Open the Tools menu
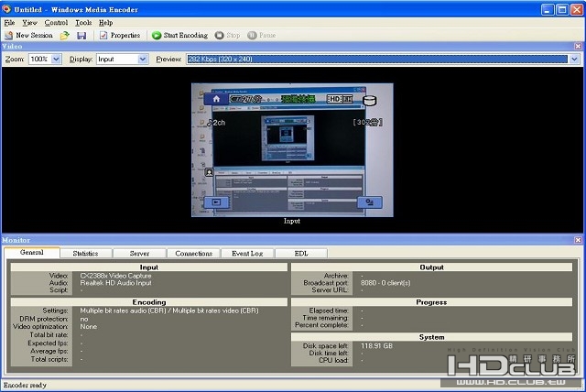Screen dimensions: 586x392 [83, 23]
